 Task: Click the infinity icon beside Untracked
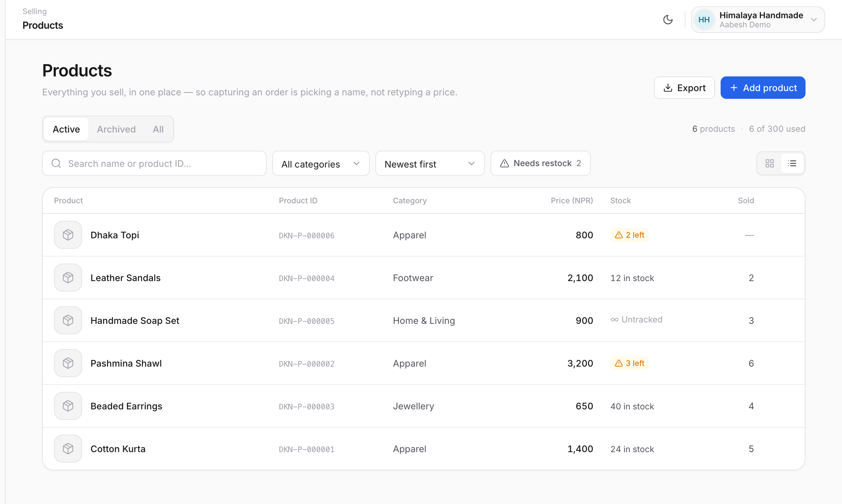[x=614, y=320]
